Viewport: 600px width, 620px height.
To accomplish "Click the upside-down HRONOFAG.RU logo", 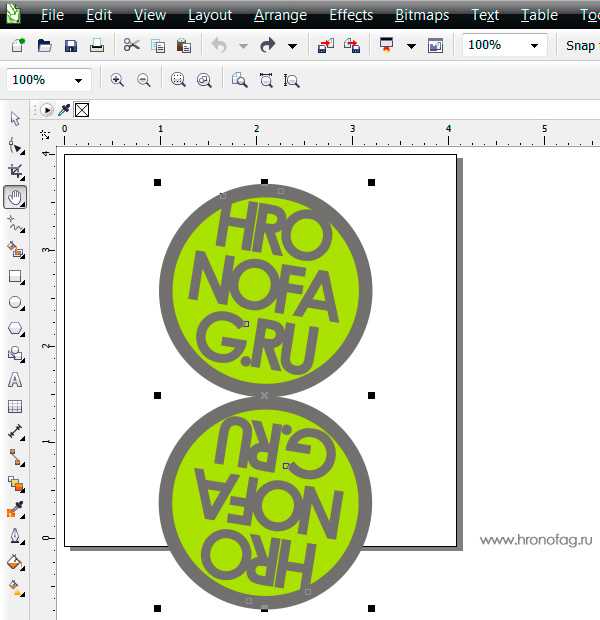I will (x=265, y=502).
